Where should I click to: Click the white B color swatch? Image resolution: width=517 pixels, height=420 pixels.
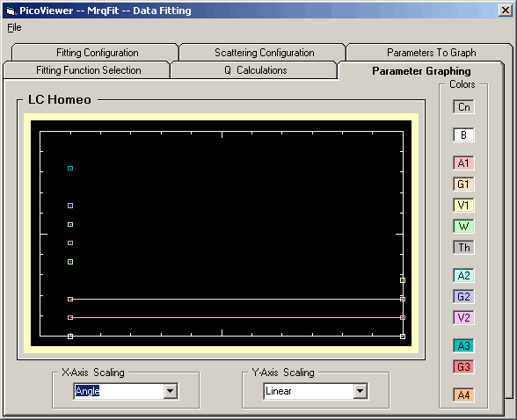point(463,135)
